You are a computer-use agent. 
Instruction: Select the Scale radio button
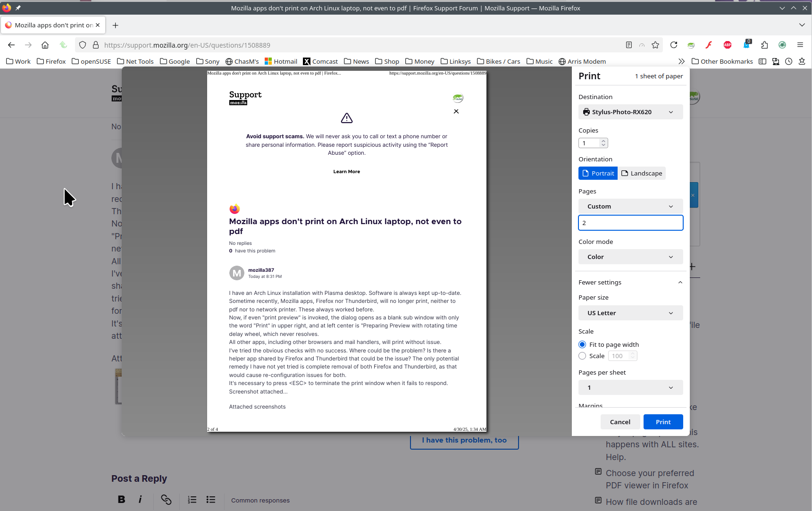582,356
